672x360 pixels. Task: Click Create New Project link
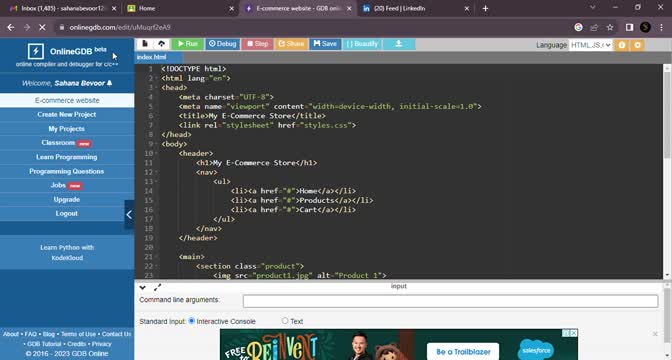tap(66, 114)
